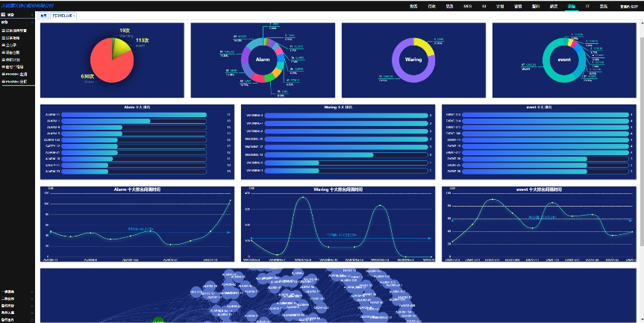Close the PCSHELL analysis tab with its x
The height and width of the screenshot is (323, 644).
pyautogui.click(x=74, y=15)
